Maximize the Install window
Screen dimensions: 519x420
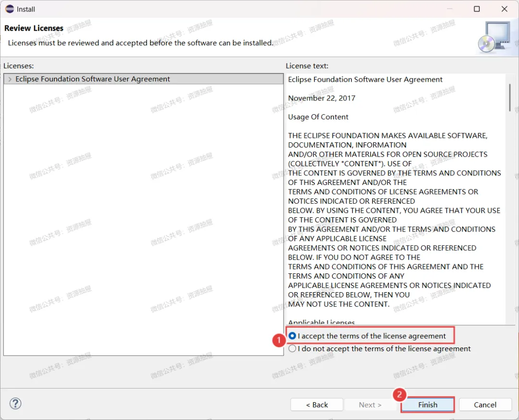477,9
